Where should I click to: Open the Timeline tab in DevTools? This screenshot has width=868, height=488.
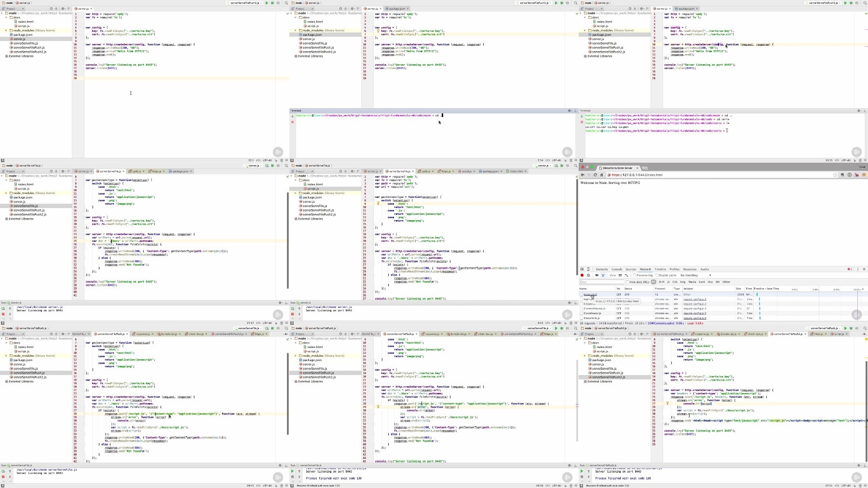[660, 269]
